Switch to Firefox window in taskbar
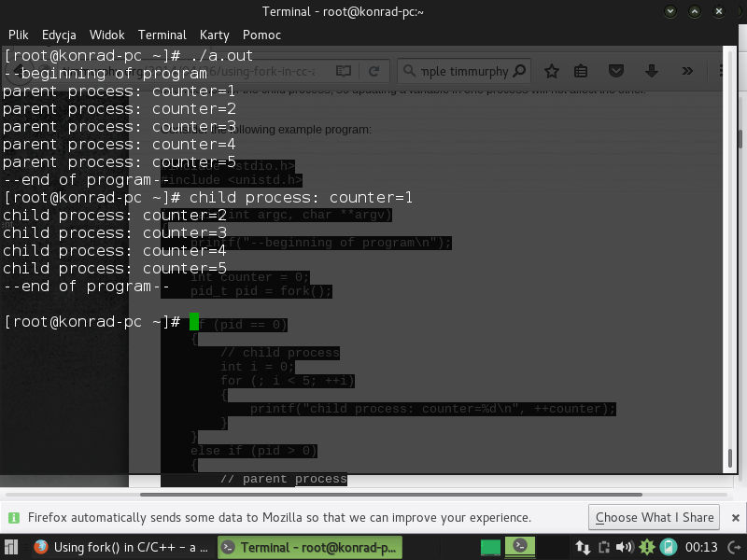747x560 pixels. 121,548
